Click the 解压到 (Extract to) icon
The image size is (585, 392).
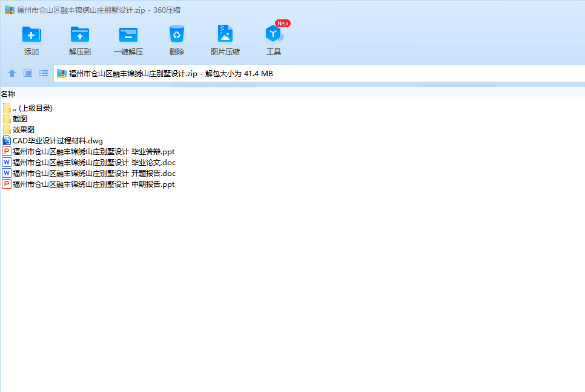80,34
